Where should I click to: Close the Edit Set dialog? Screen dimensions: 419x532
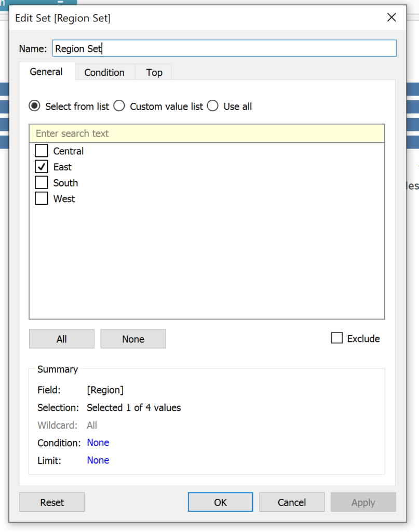(391, 18)
